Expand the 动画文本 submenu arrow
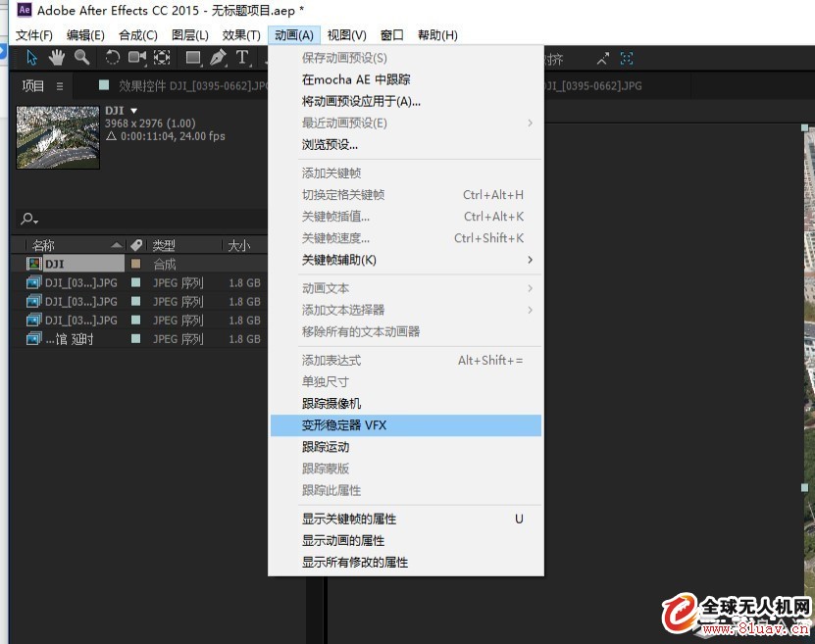 tap(531, 288)
